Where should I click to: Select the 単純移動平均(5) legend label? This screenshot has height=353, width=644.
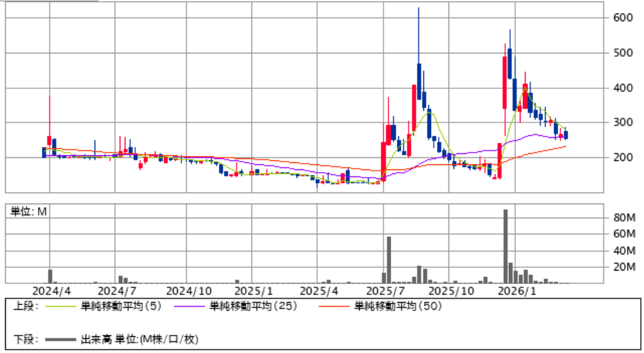click(120, 307)
